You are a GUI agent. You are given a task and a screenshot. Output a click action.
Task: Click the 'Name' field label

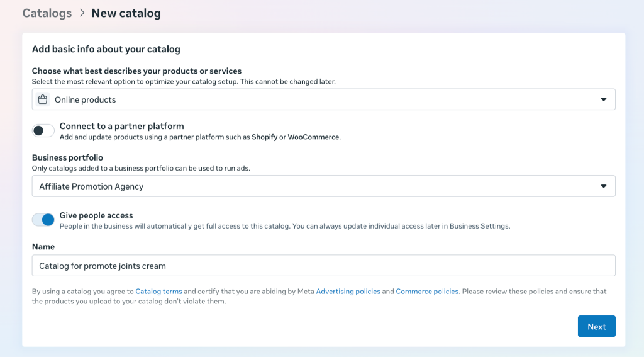pyautogui.click(x=43, y=247)
